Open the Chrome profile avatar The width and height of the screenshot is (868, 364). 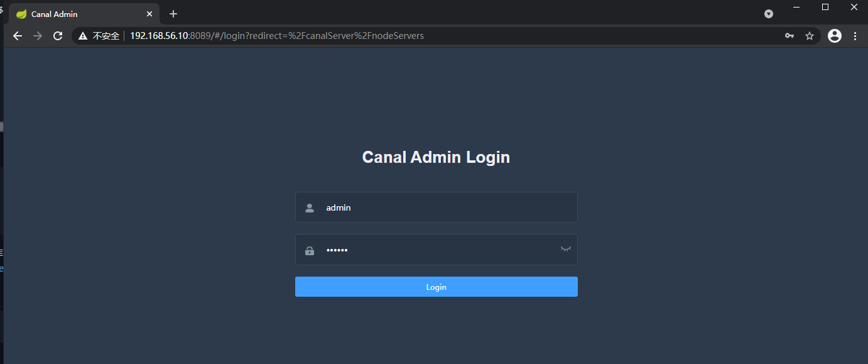pos(835,36)
